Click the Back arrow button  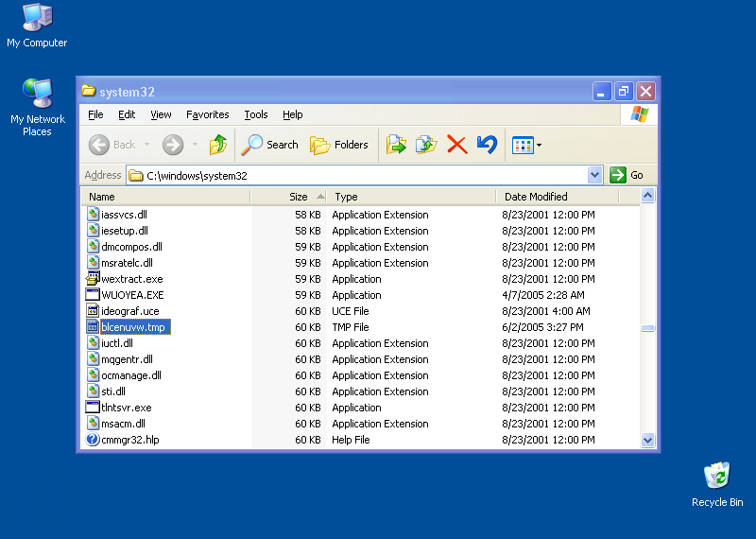(99, 145)
